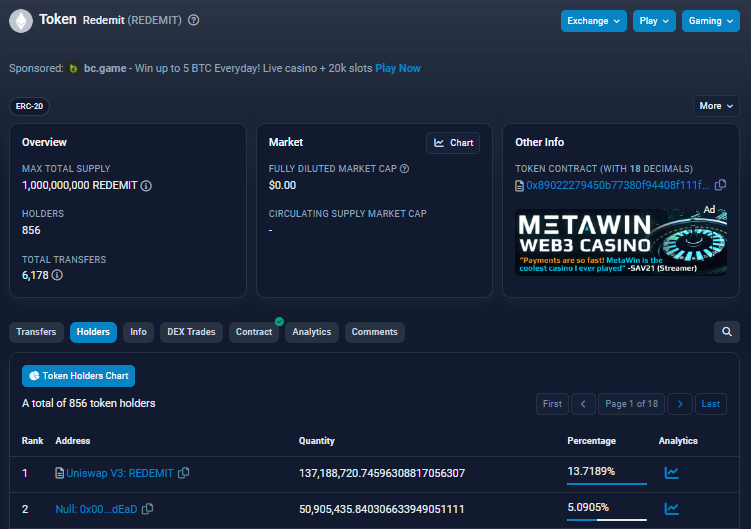Open analytics chart for Null dEaD row
The width and height of the screenshot is (751, 529).
pos(671,508)
